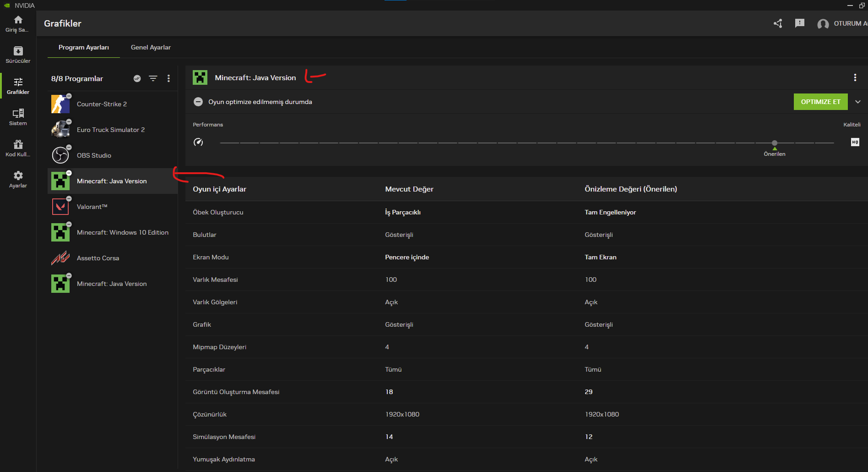Select OBS Studio in the program list

(x=113, y=155)
